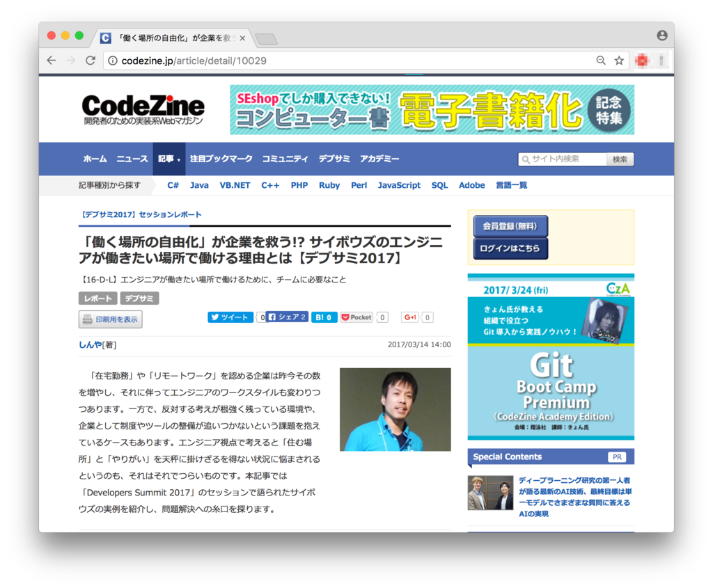Open コミュニティ in the navigation bar
The image size is (713, 588).
tap(285, 159)
